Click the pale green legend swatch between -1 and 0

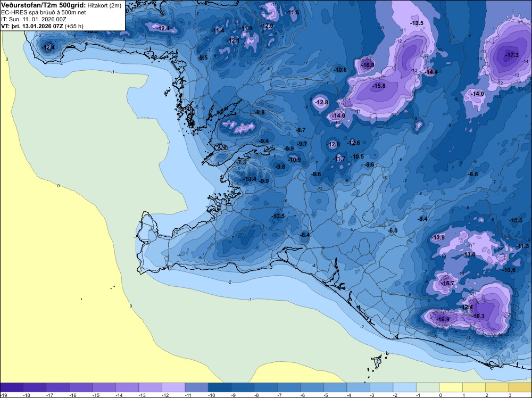click(428, 387)
